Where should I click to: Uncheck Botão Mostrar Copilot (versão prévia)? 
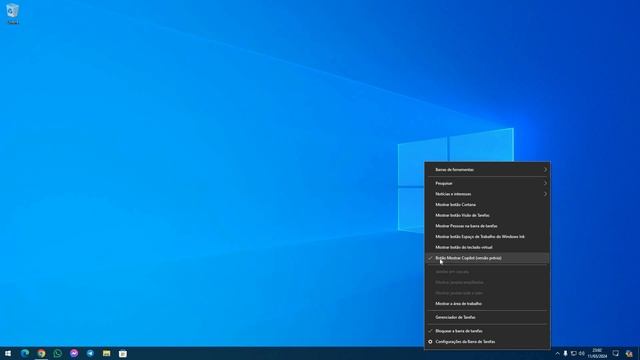487,258
